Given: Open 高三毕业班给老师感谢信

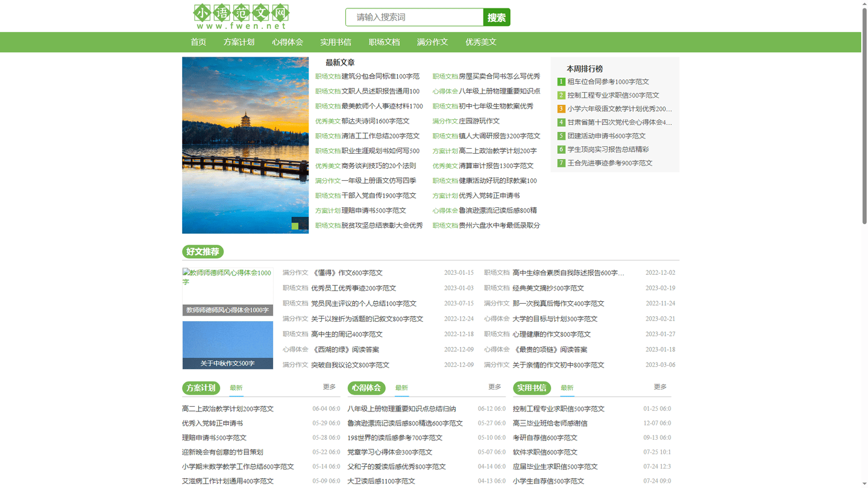Looking at the screenshot, I should (550, 424).
